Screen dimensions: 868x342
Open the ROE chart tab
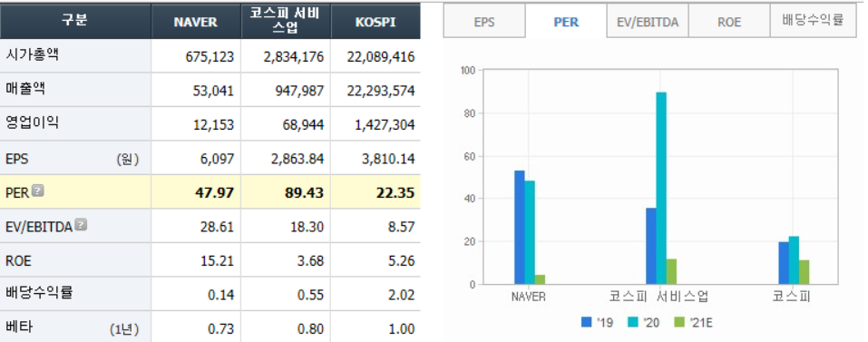coord(729,22)
